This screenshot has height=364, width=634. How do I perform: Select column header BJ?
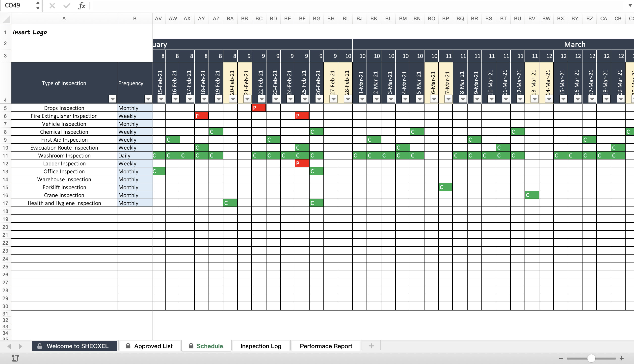[x=360, y=19]
